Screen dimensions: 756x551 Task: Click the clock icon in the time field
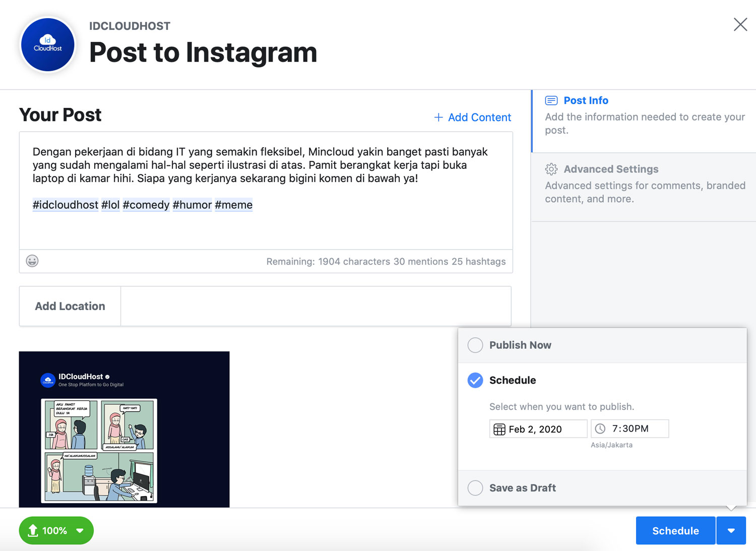600,428
